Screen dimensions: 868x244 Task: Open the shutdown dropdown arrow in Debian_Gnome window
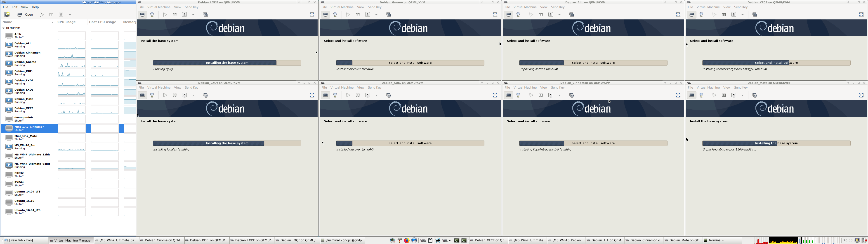coord(376,14)
